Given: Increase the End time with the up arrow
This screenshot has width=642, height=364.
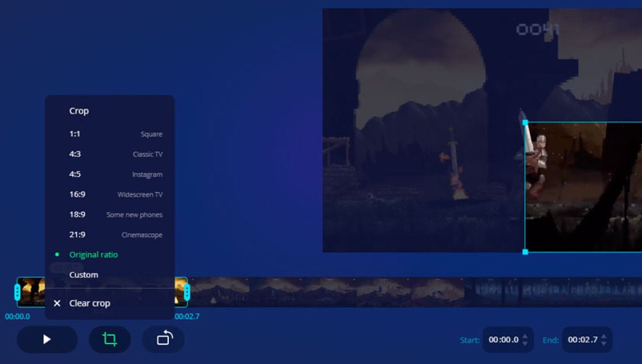Looking at the screenshot, I should click(603, 336).
